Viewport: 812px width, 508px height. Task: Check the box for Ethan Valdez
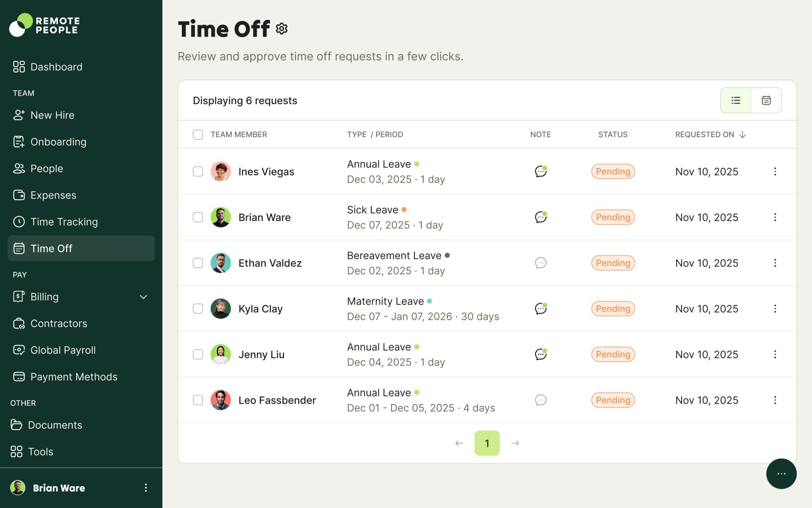(x=198, y=263)
